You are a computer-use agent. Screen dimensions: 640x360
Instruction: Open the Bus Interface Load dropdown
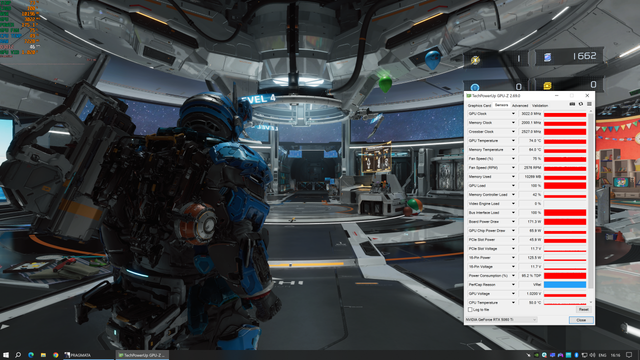click(x=513, y=212)
